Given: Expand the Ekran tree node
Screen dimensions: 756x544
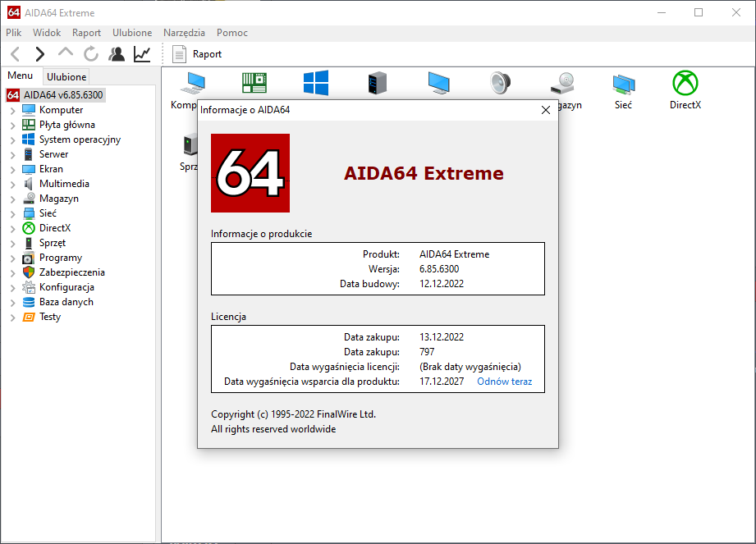Looking at the screenshot, I should click(13, 170).
